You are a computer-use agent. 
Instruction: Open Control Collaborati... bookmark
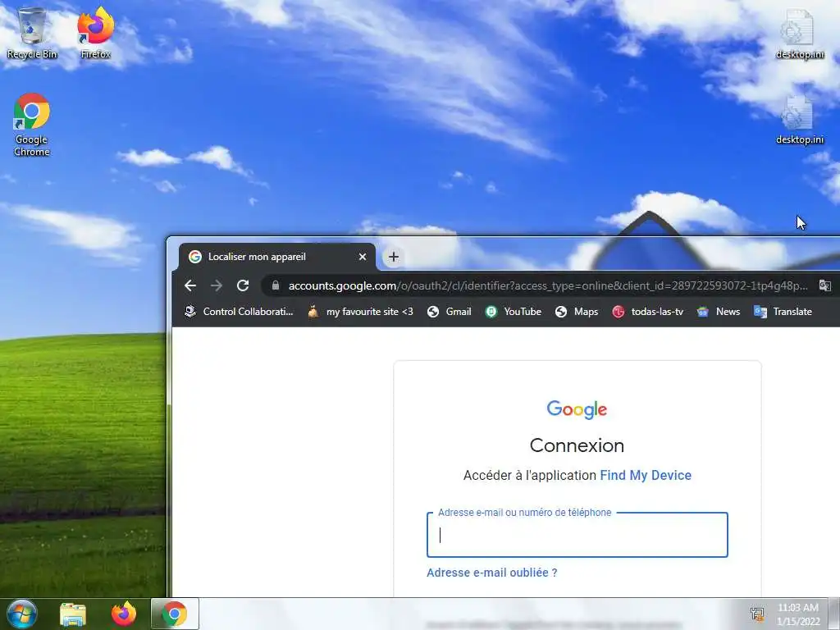[x=239, y=312]
